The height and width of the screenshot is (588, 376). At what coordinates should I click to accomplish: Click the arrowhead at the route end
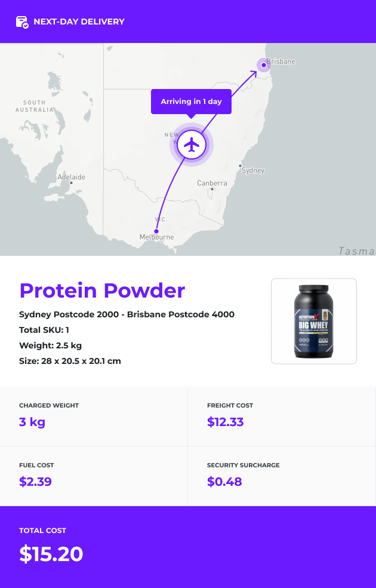254,73
